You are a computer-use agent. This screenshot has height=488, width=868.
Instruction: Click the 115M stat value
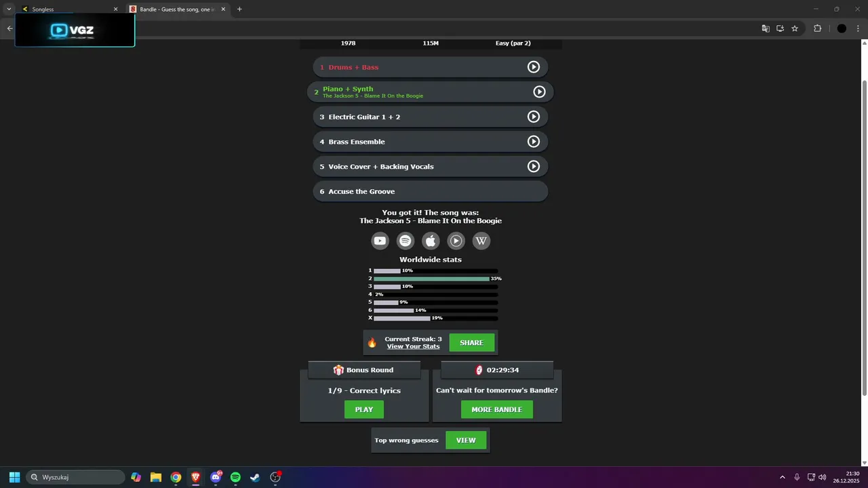pyautogui.click(x=431, y=43)
